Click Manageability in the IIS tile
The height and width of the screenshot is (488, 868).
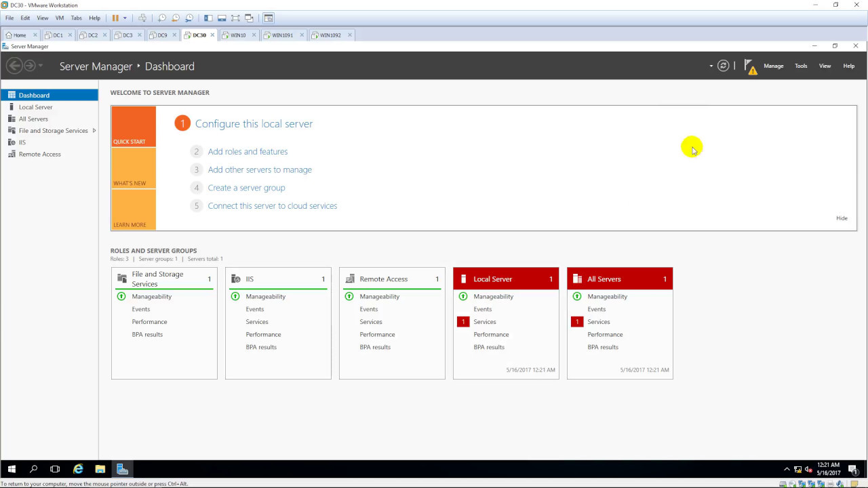pos(265,296)
